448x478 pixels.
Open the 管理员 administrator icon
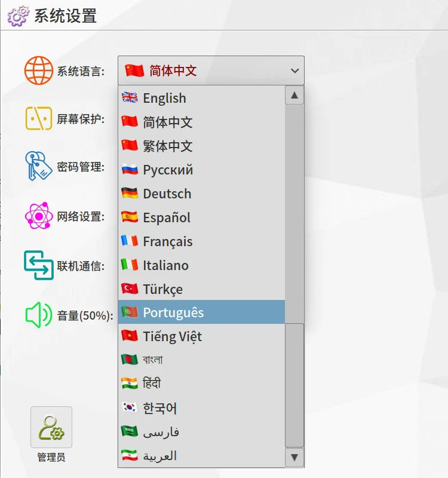click(x=51, y=428)
